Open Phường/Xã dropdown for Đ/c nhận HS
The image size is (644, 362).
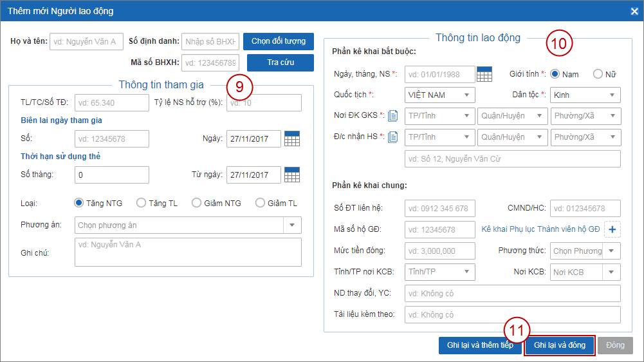(x=585, y=137)
